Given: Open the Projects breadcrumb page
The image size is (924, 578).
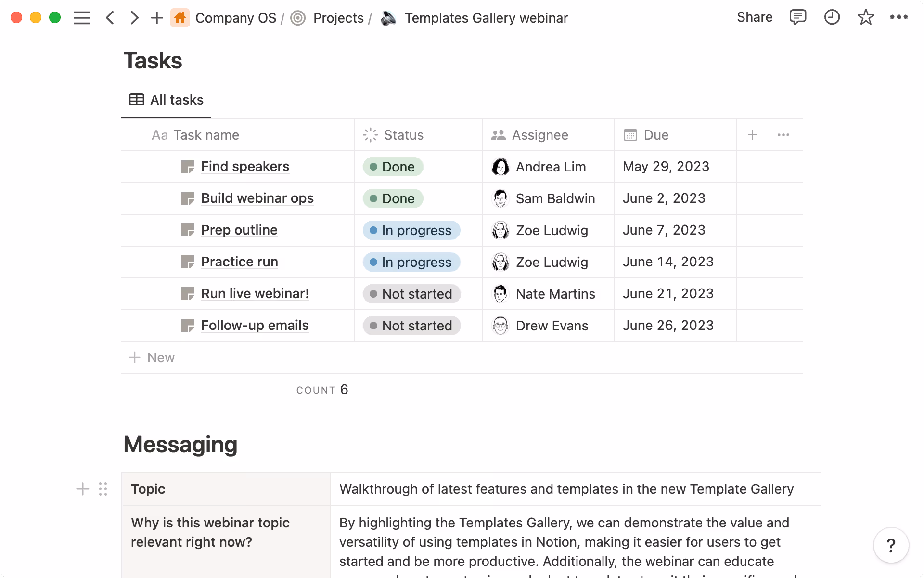Looking at the screenshot, I should [x=338, y=17].
